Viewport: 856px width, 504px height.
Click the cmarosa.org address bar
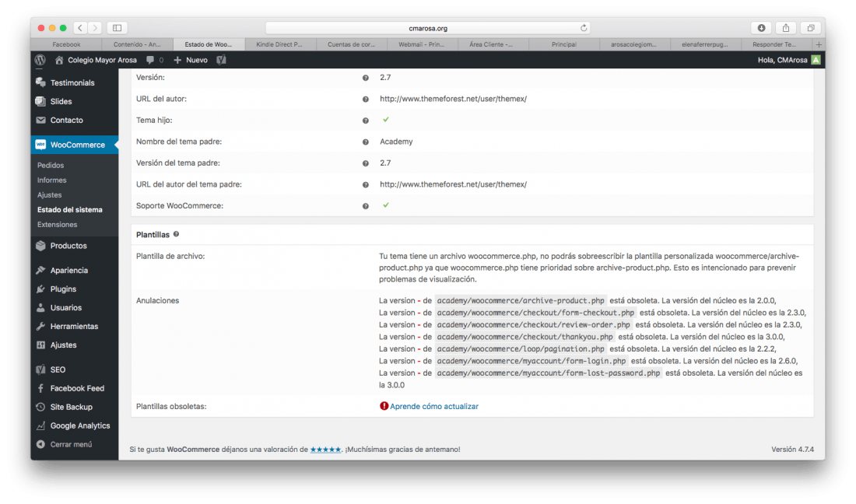pos(427,28)
